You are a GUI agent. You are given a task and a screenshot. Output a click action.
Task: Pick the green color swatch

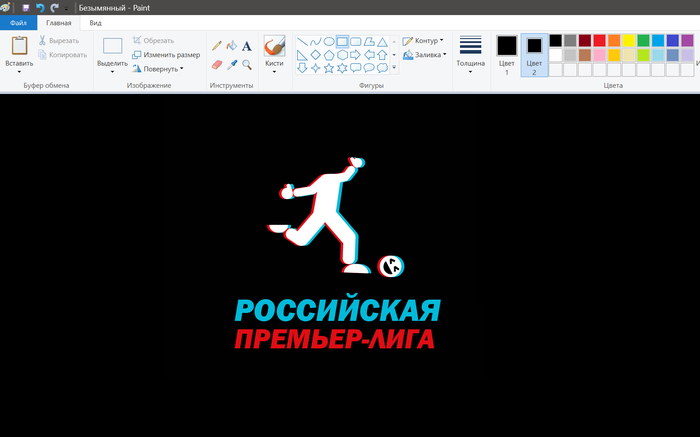[643, 41]
